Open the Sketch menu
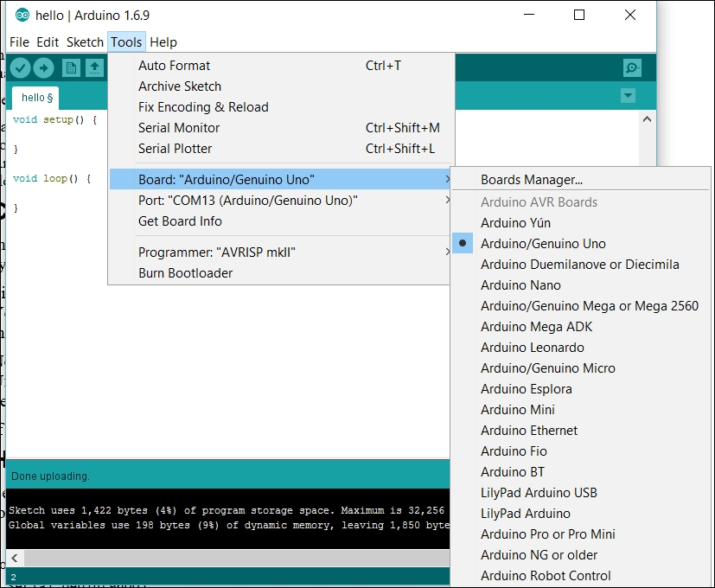Image resolution: width=715 pixels, height=588 pixels. [x=85, y=42]
